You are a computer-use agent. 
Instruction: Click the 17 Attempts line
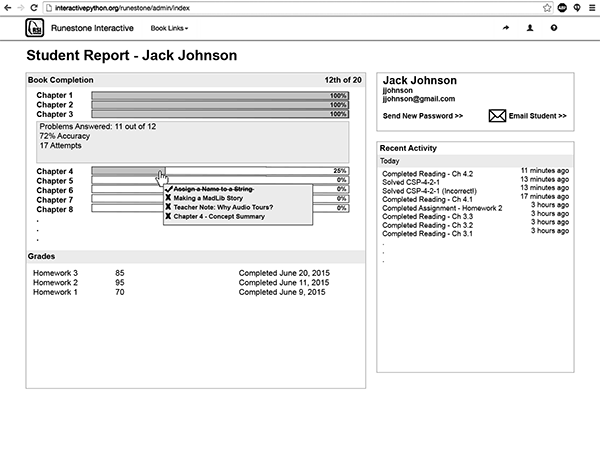tap(60, 145)
